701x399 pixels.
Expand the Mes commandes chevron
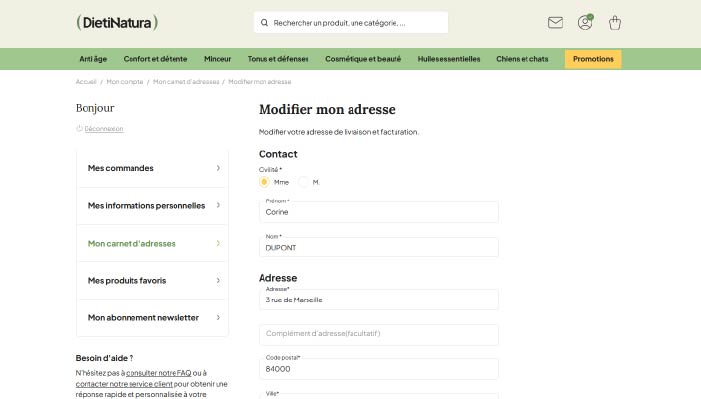pos(218,168)
